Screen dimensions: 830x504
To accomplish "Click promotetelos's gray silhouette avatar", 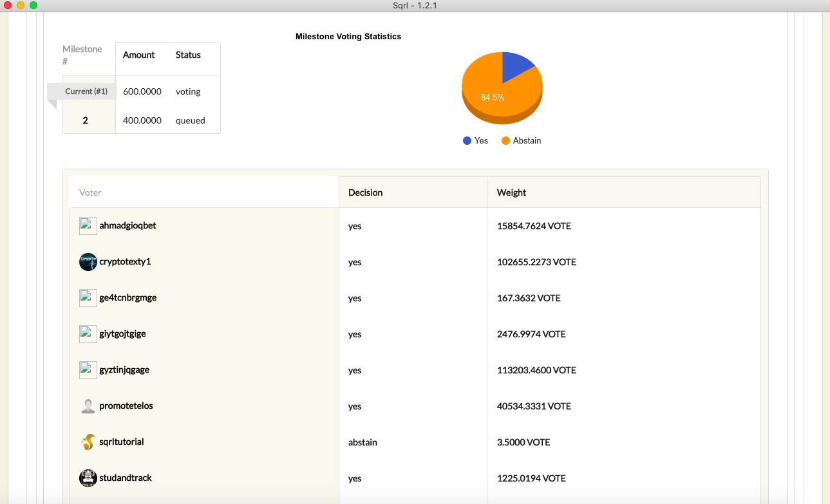I will pos(88,406).
